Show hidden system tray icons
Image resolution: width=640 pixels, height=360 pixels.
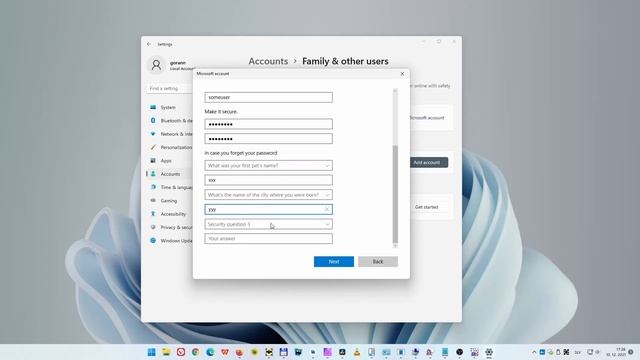pos(534,352)
